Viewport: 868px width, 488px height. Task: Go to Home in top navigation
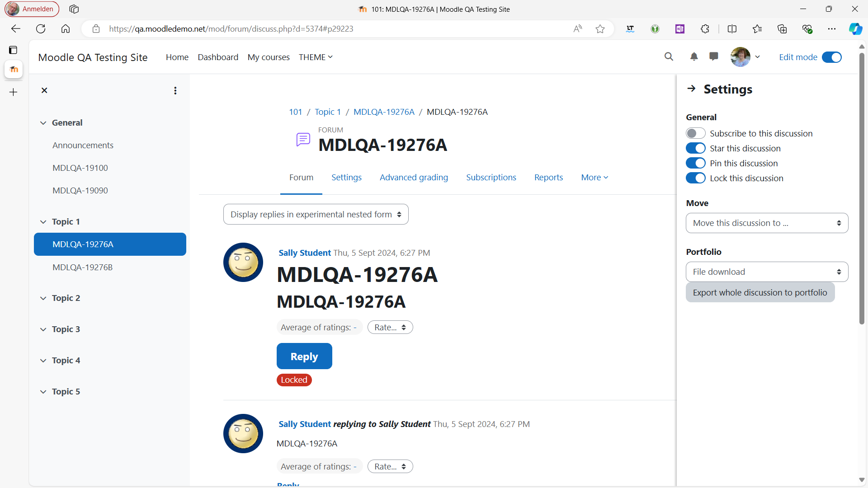click(x=177, y=57)
